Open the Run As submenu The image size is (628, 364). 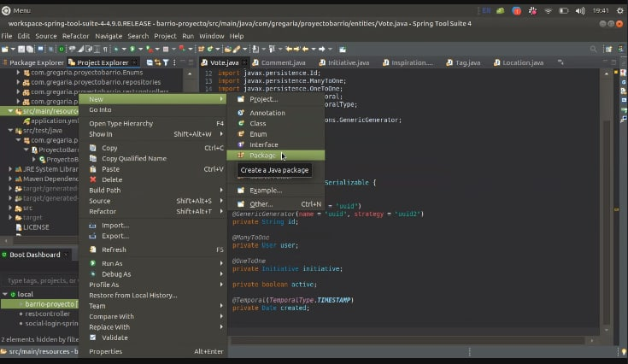click(x=152, y=263)
